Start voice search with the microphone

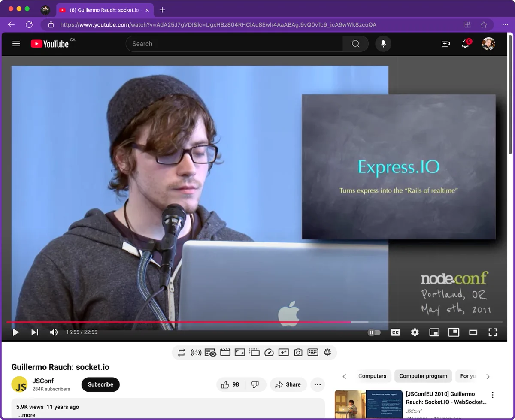point(383,44)
